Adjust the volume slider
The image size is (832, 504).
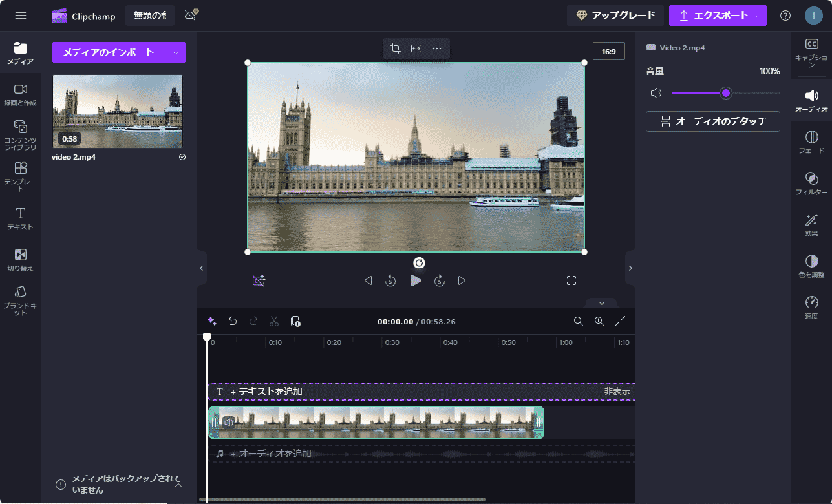[726, 92]
